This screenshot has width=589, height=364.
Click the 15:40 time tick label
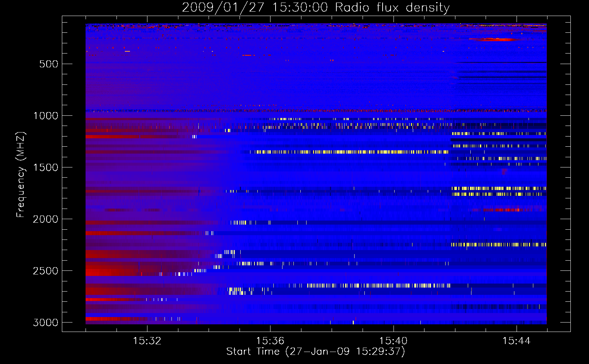point(393,341)
